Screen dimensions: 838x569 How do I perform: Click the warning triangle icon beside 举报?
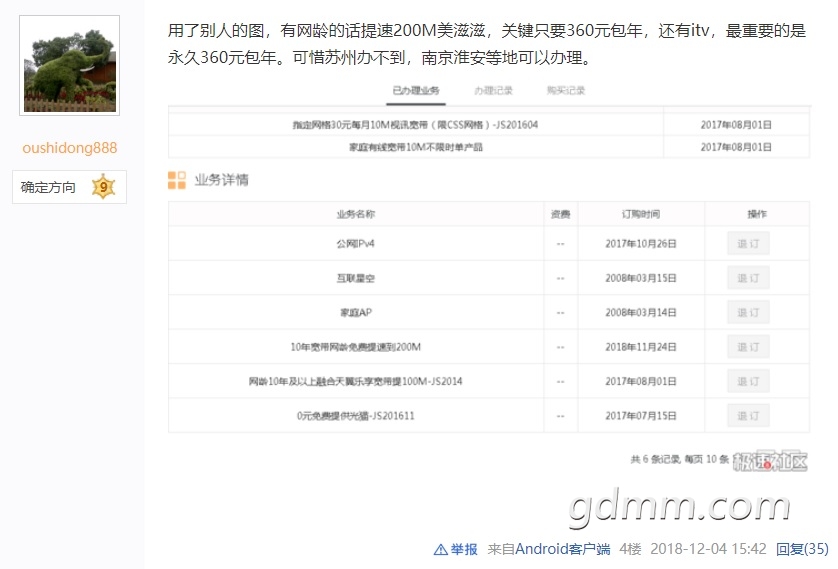(440, 549)
